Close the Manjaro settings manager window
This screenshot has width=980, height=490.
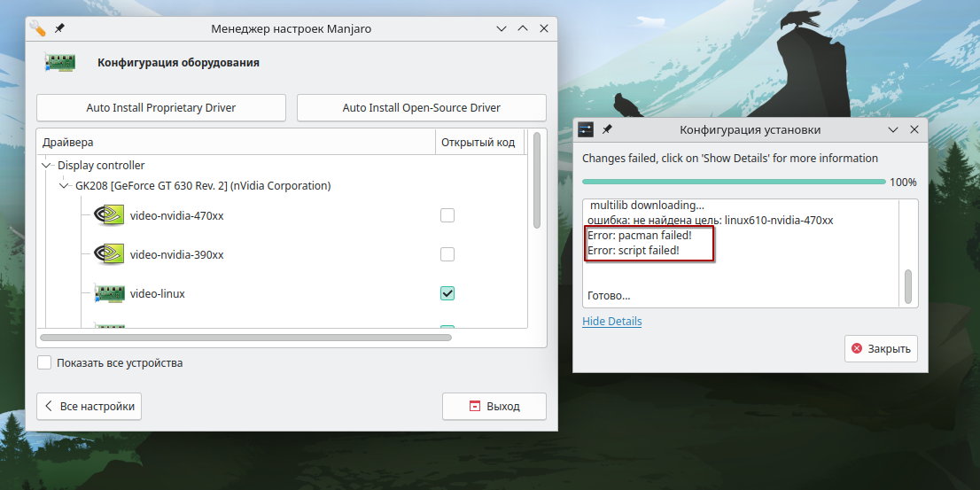544,28
